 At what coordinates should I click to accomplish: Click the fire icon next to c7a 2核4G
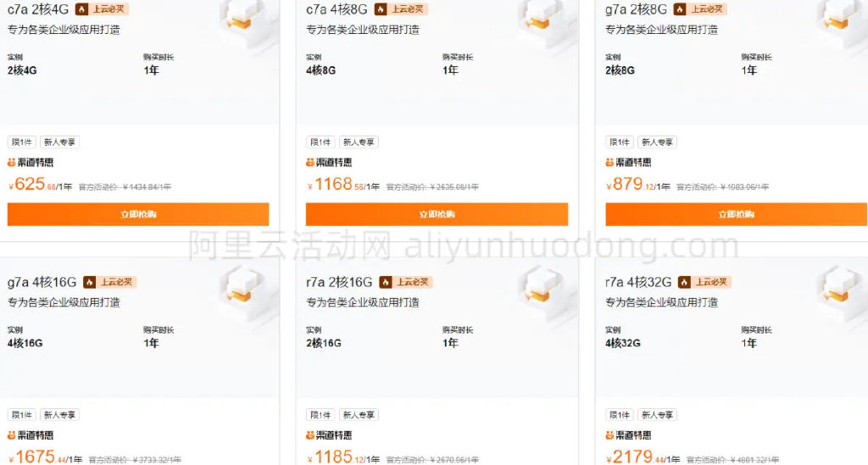82,9
